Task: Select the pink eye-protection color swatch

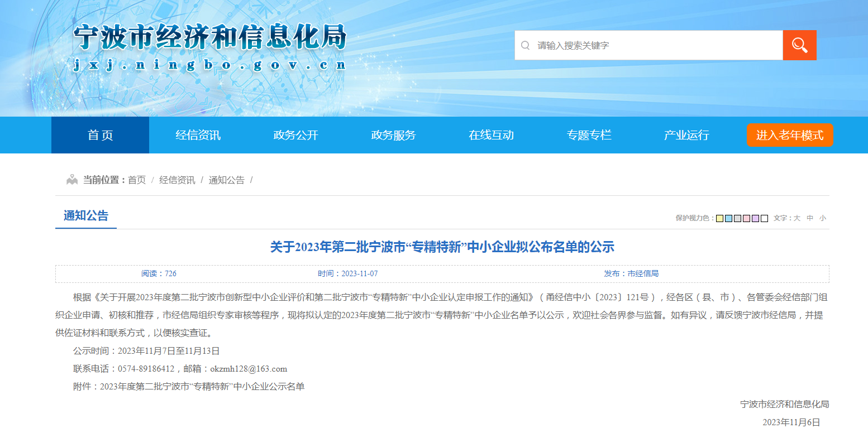Action: tap(747, 218)
